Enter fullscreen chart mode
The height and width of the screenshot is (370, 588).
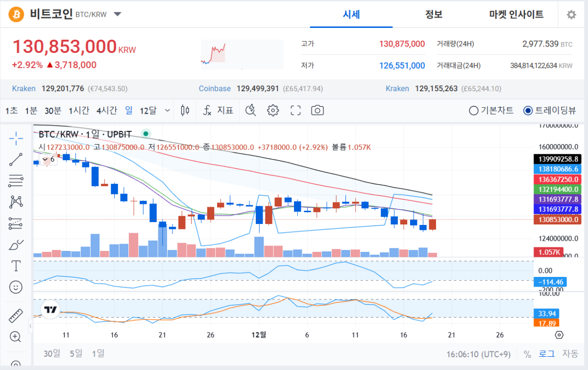pyautogui.click(x=295, y=110)
